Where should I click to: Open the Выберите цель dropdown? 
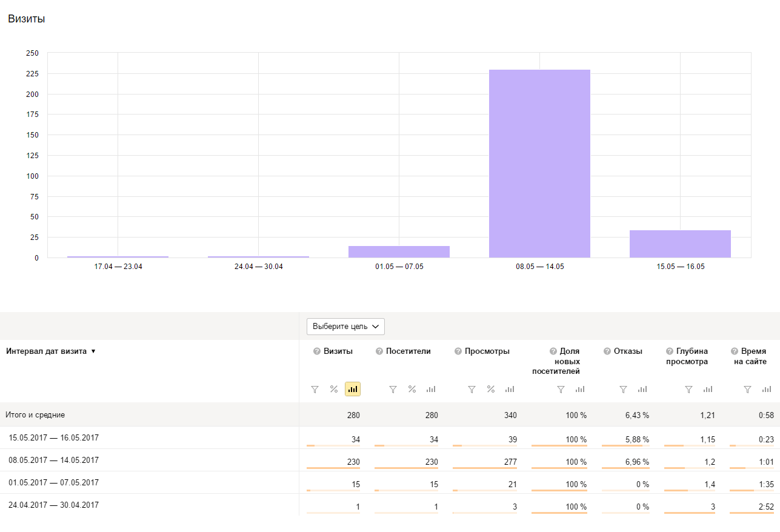[345, 327]
